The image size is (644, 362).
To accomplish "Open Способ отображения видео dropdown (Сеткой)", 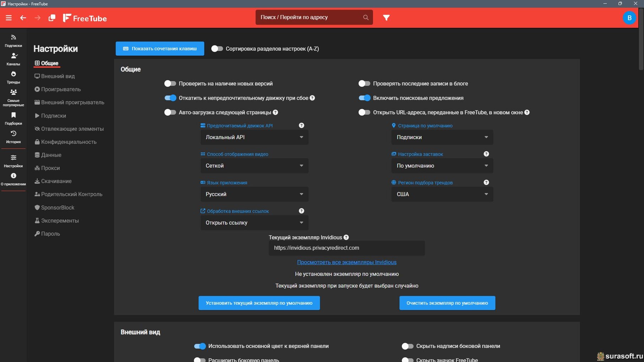I will tap(254, 166).
